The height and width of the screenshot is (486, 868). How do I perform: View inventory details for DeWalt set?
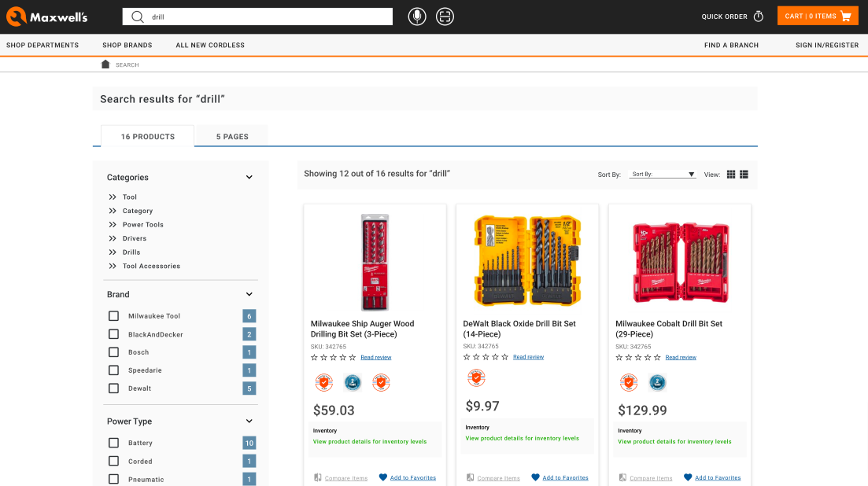point(522,439)
